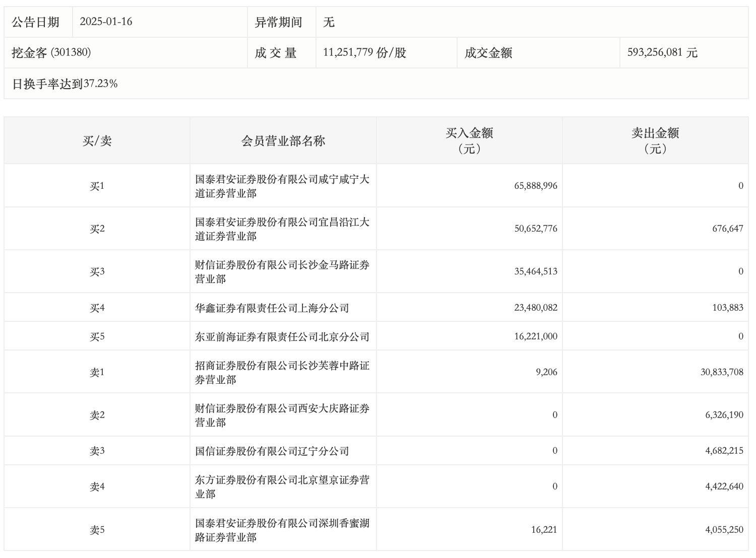Viewport: 756px width, 558px height.
Task: Click the 卖出金额 value 30,833,708
Action: pos(722,373)
